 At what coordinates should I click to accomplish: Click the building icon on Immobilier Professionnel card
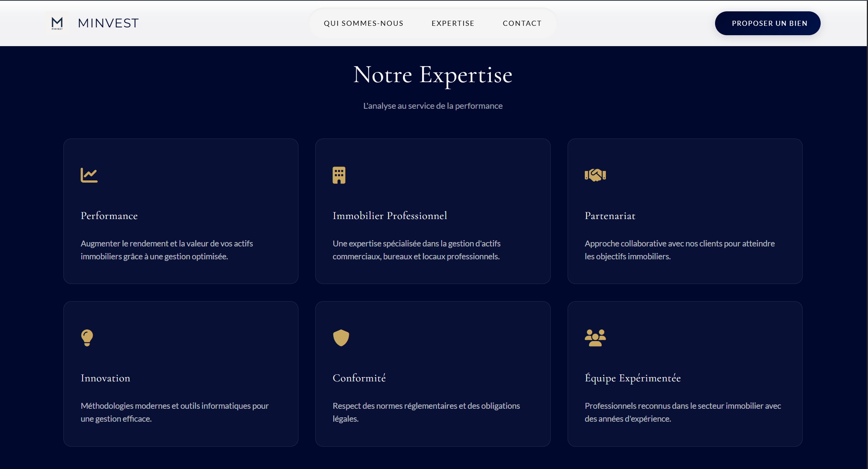click(339, 175)
